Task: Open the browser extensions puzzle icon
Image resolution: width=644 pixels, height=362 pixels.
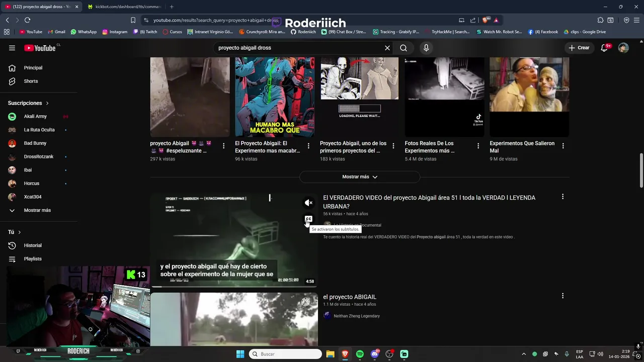Action: (x=600, y=20)
